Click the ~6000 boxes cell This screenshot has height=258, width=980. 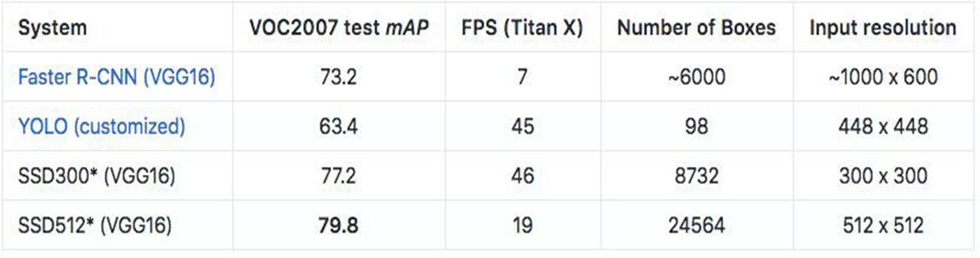[x=696, y=77]
